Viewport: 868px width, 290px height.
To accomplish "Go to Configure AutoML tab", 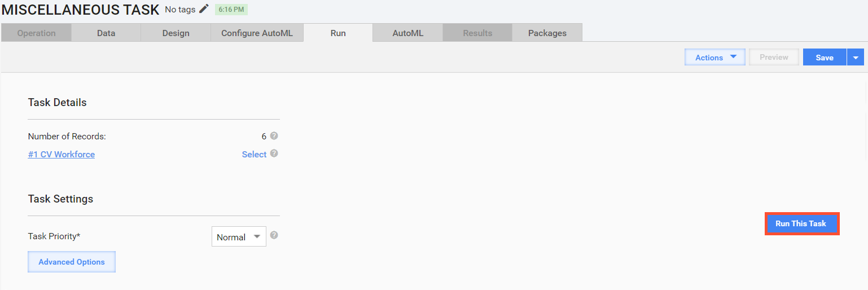I will pos(257,33).
